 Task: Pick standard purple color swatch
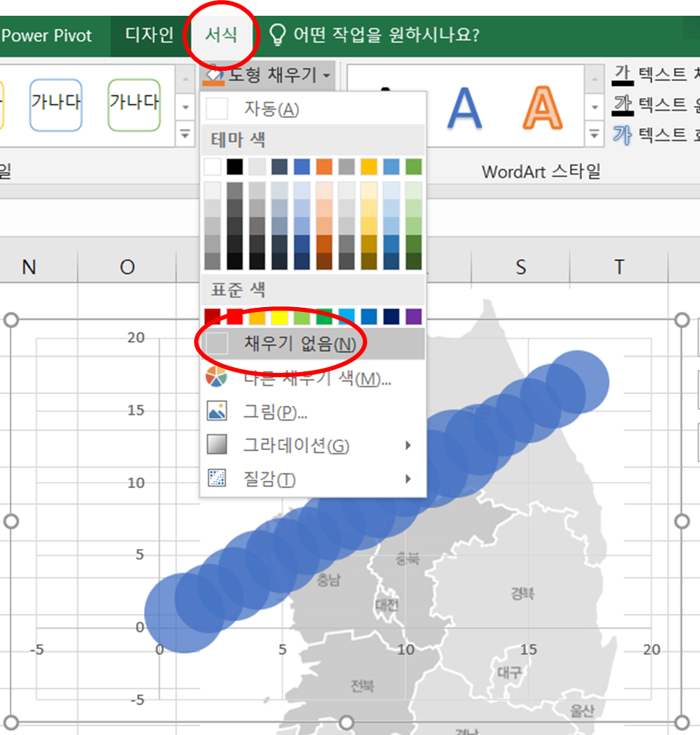[414, 316]
